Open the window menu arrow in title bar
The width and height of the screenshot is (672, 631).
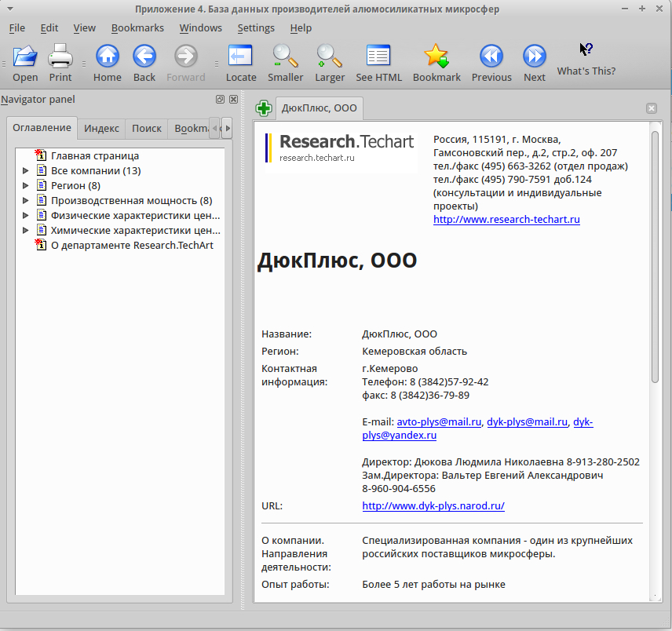[10, 9]
